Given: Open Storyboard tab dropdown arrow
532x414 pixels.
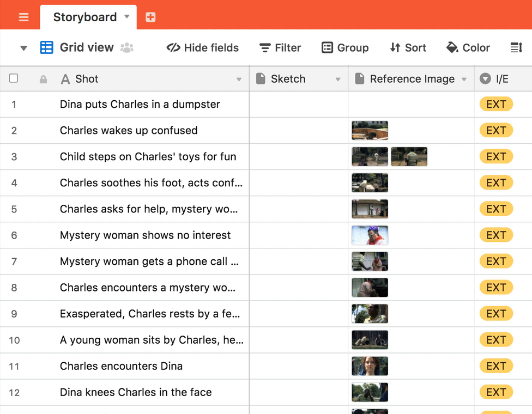Looking at the screenshot, I should click(x=127, y=16).
